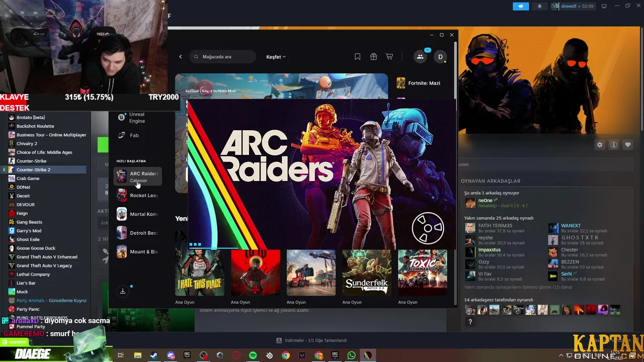Launch Mount & Blade from quick launch
The image size is (644, 362).
click(x=138, y=252)
